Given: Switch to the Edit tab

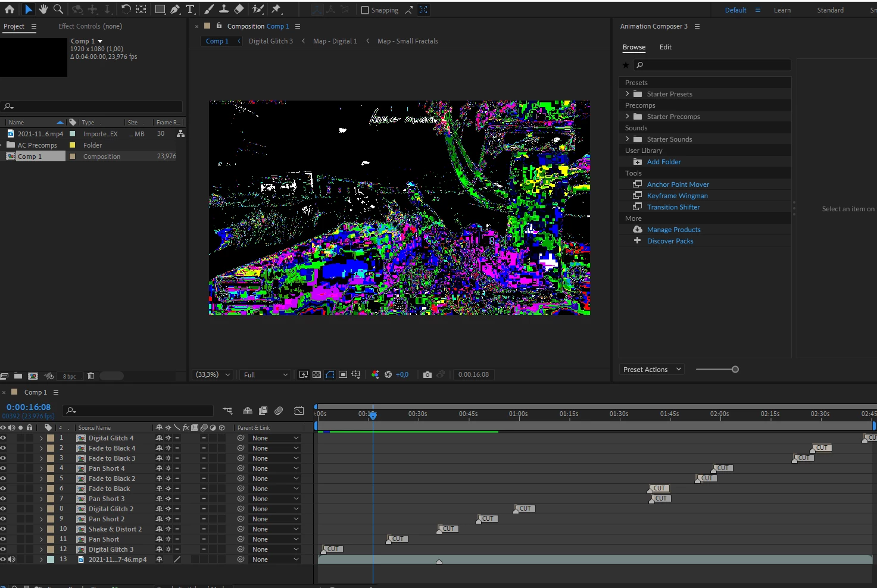Looking at the screenshot, I should pos(665,47).
